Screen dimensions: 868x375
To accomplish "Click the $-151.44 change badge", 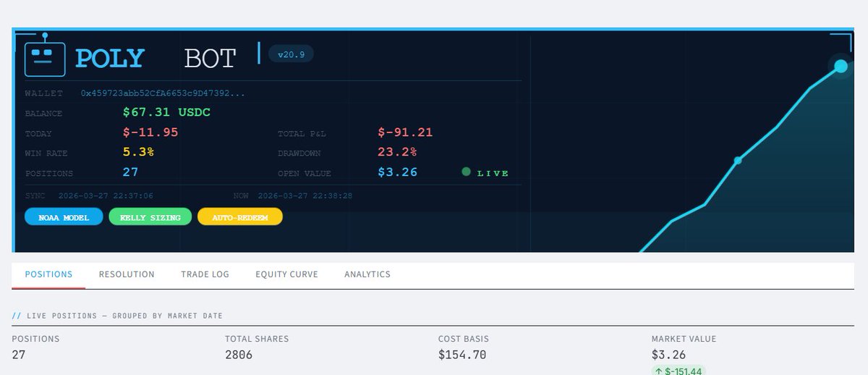I will point(678,370).
